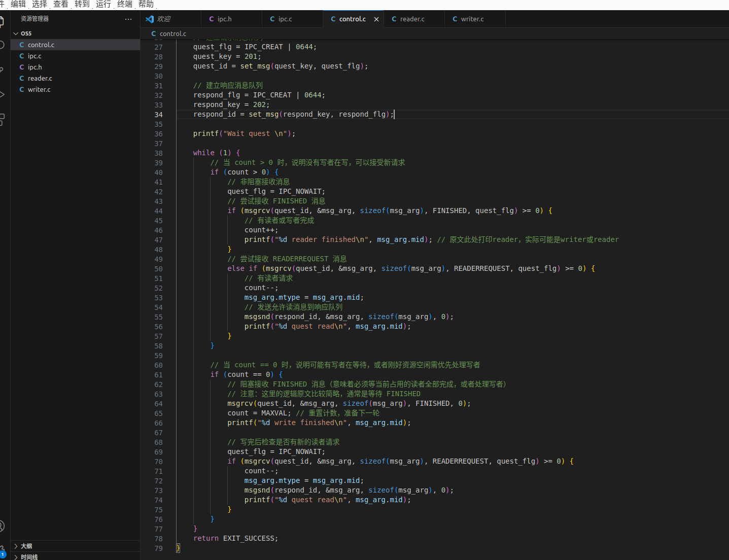Image resolution: width=729 pixels, height=560 pixels.
Task: Close the control.c editor tab
Action: coord(376,19)
